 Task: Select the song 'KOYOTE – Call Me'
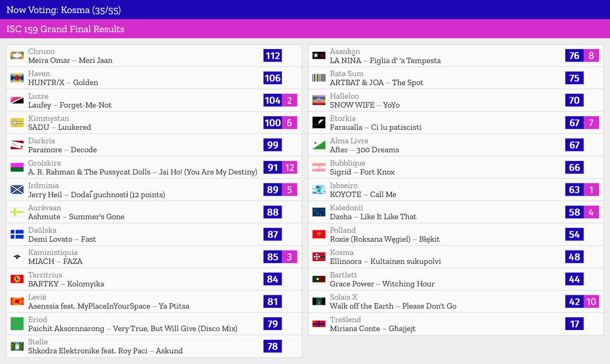tap(363, 194)
